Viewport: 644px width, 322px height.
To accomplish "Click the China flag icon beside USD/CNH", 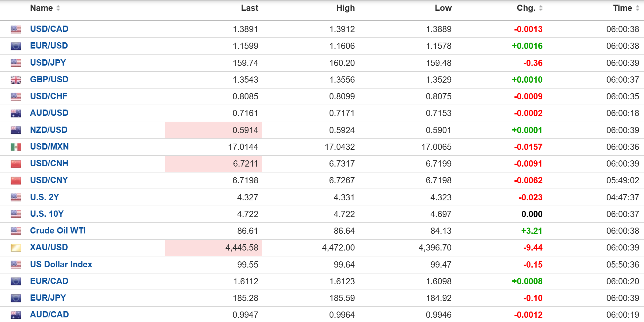I will [x=16, y=164].
